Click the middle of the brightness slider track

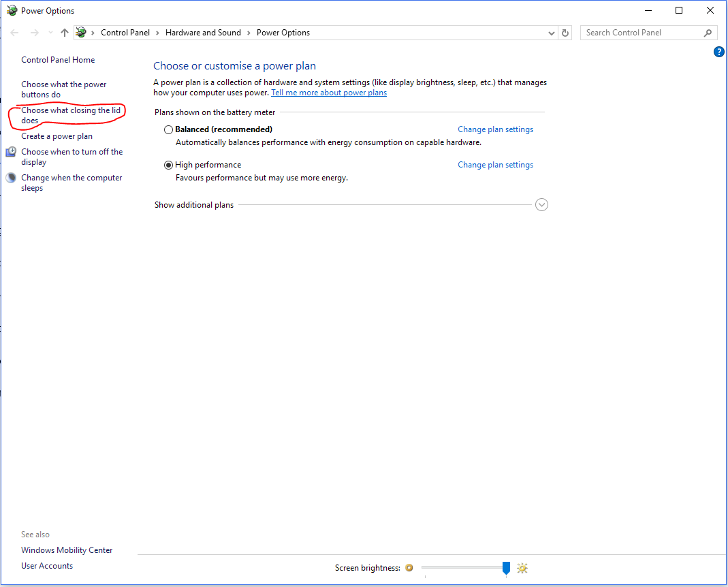click(x=464, y=567)
